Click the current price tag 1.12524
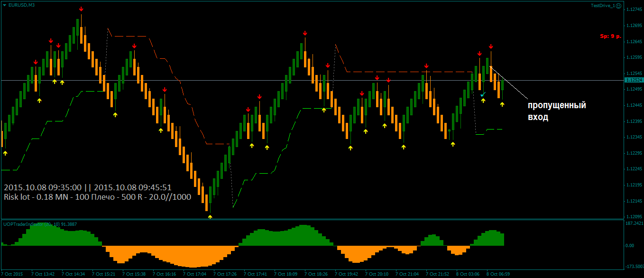 pyautogui.click(x=633, y=81)
